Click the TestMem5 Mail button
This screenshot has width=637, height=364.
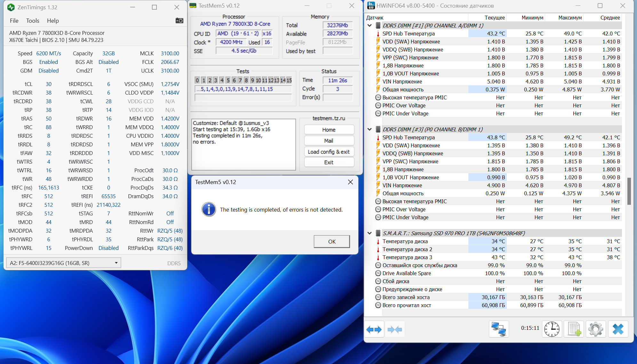pyautogui.click(x=329, y=141)
